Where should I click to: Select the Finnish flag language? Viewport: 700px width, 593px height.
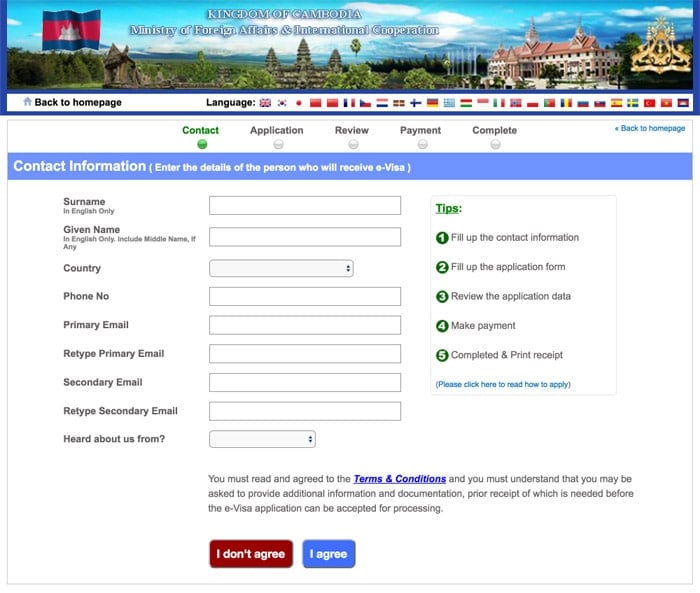click(x=416, y=103)
